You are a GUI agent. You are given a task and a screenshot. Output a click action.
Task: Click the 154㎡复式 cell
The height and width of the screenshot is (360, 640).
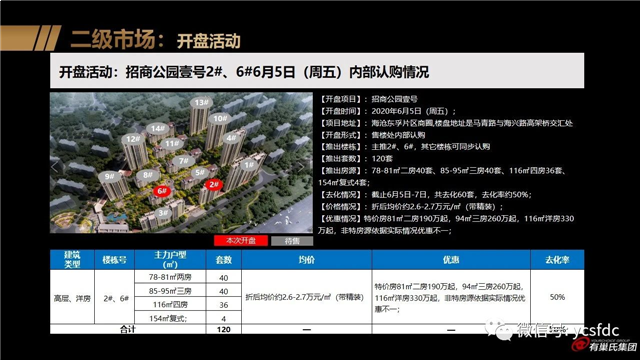click(x=170, y=318)
